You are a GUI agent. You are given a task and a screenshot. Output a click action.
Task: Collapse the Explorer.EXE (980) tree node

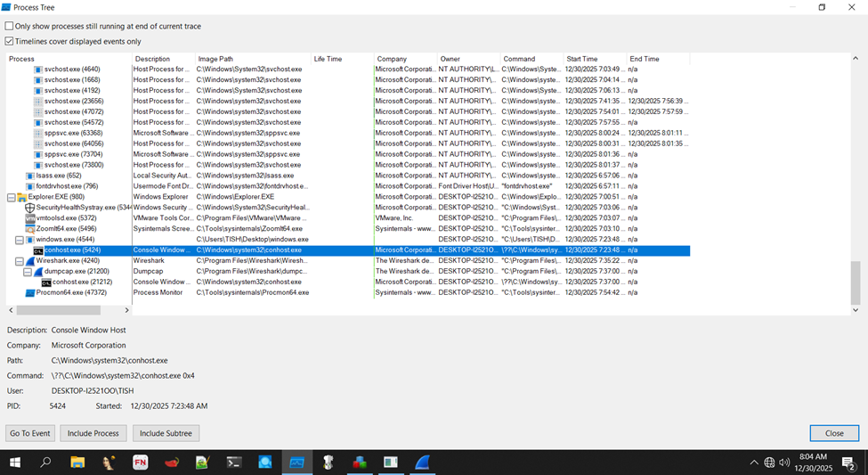[11, 197]
